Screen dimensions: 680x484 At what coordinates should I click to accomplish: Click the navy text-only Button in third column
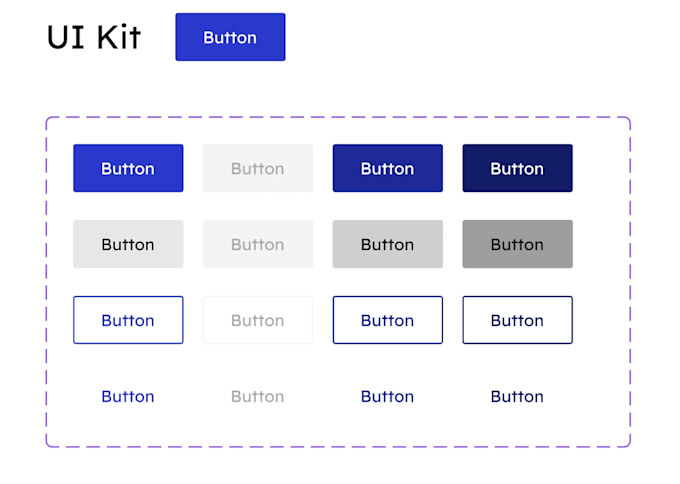[388, 396]
